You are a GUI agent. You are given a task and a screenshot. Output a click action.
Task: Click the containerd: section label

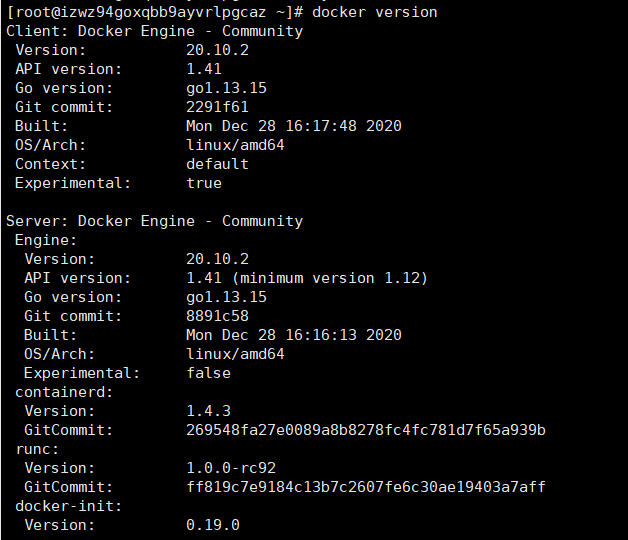click(x=64, y=392)
